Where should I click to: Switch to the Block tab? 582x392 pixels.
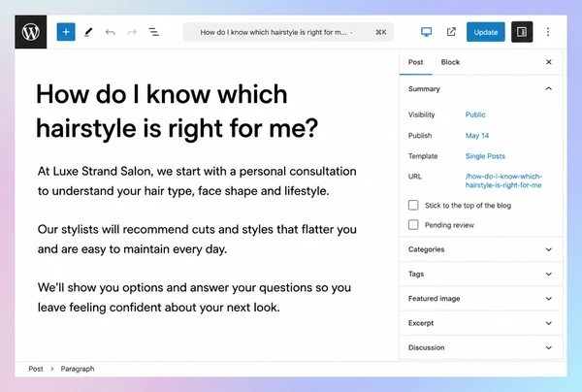[450, 62]
